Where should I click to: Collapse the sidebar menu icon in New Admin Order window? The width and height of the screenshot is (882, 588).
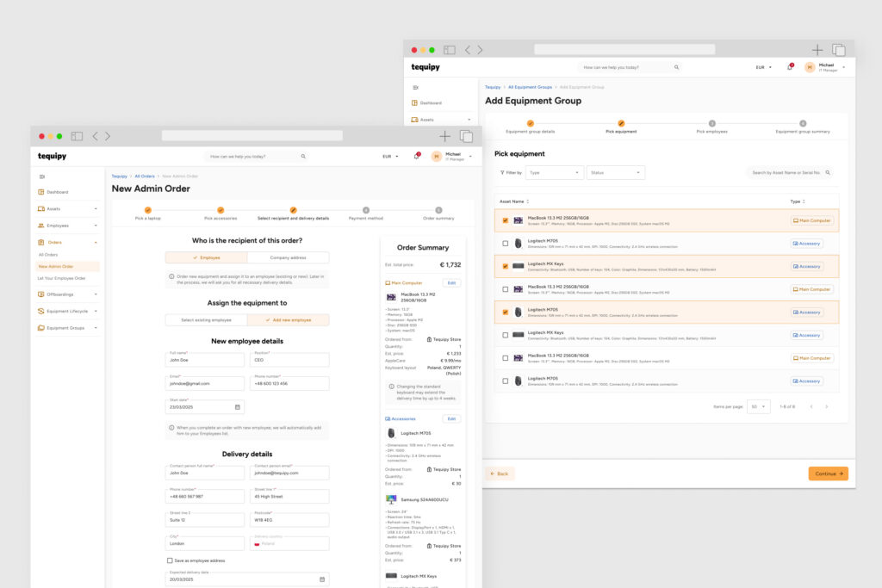pyautogui.click(x=42, y=176)
